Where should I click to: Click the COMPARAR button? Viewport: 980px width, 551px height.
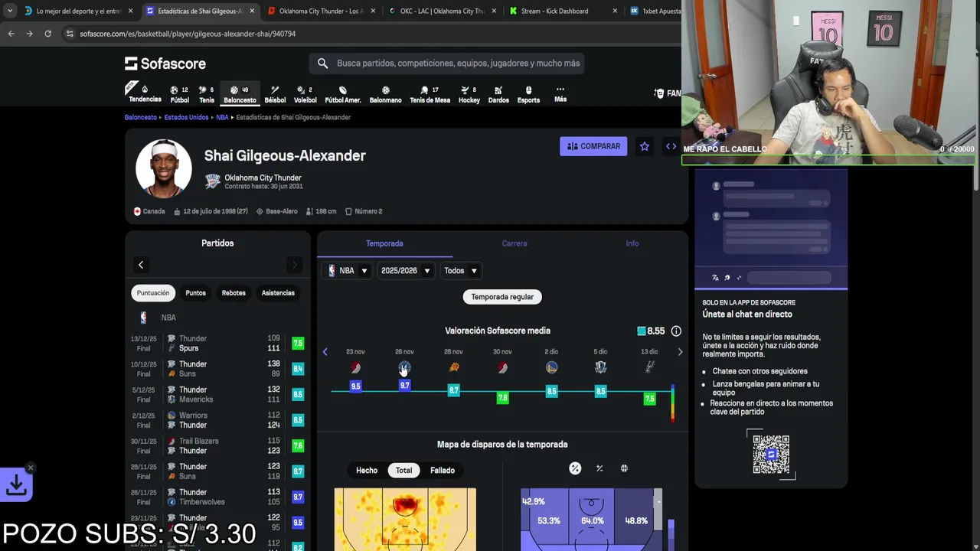click(x=593, y=146)
